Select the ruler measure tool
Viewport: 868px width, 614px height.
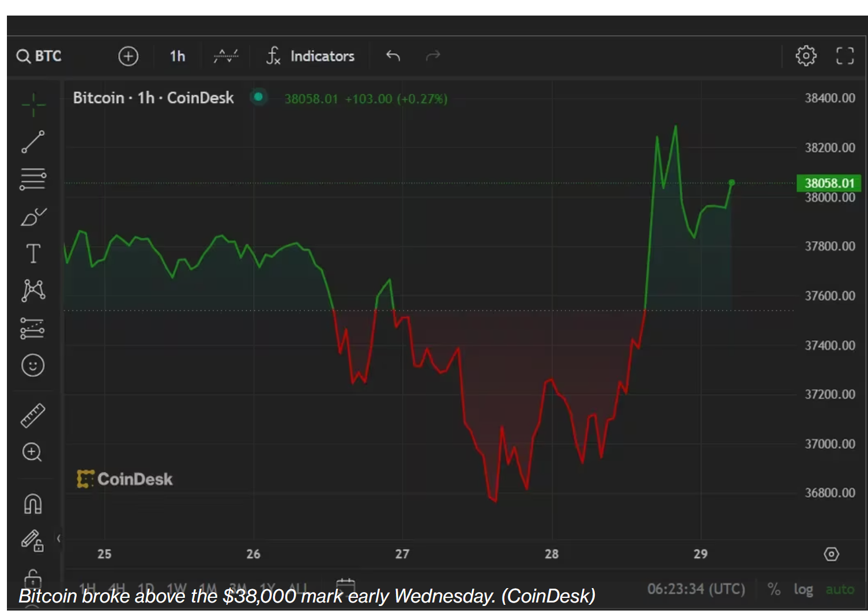[x=33, y=415]
